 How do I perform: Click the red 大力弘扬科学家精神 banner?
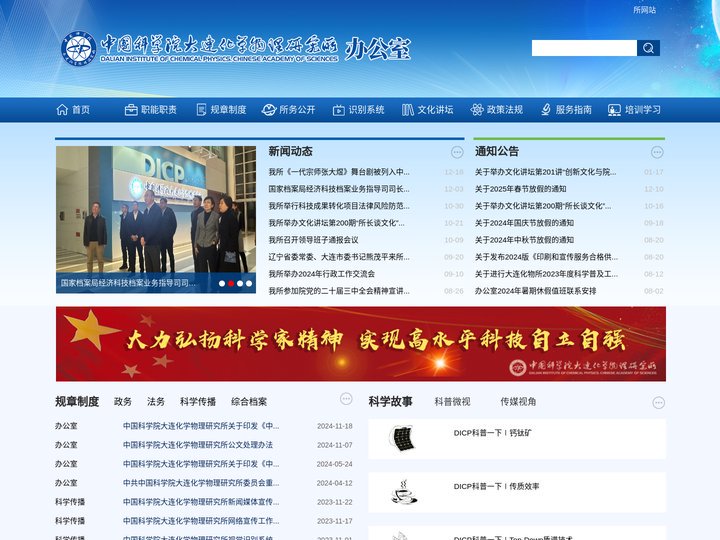pyautogui.click(x=361, y=344)
